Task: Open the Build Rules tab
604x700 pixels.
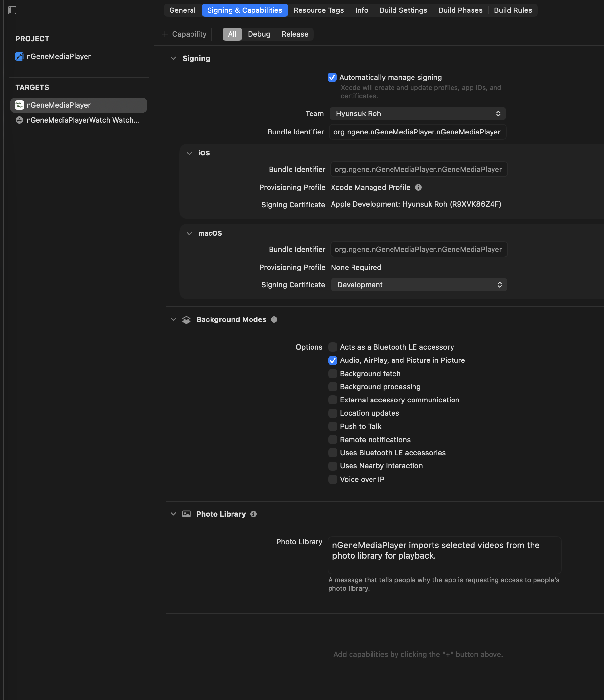Action: [x=513, y=10]
